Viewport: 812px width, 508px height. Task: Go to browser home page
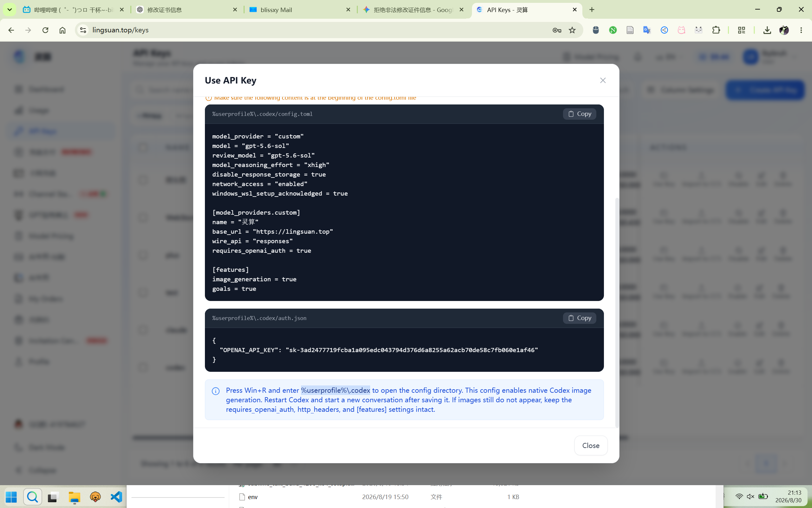pyautogui.click(x=62, y=30)
